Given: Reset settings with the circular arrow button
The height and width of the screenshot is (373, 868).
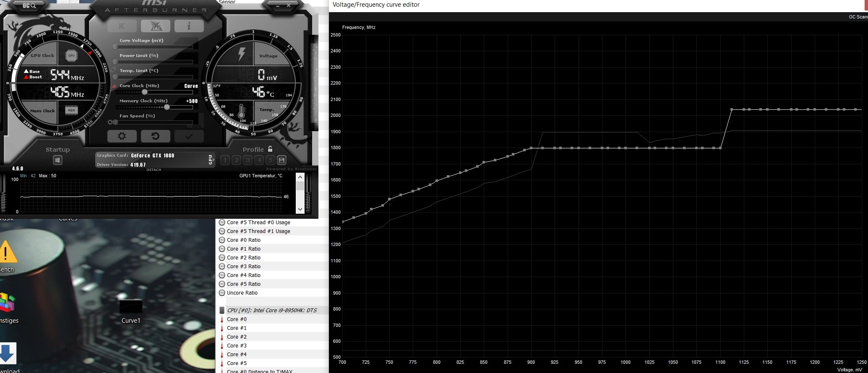Looking at the screenshot, I should pyautogui.click(x=155, y=136).
